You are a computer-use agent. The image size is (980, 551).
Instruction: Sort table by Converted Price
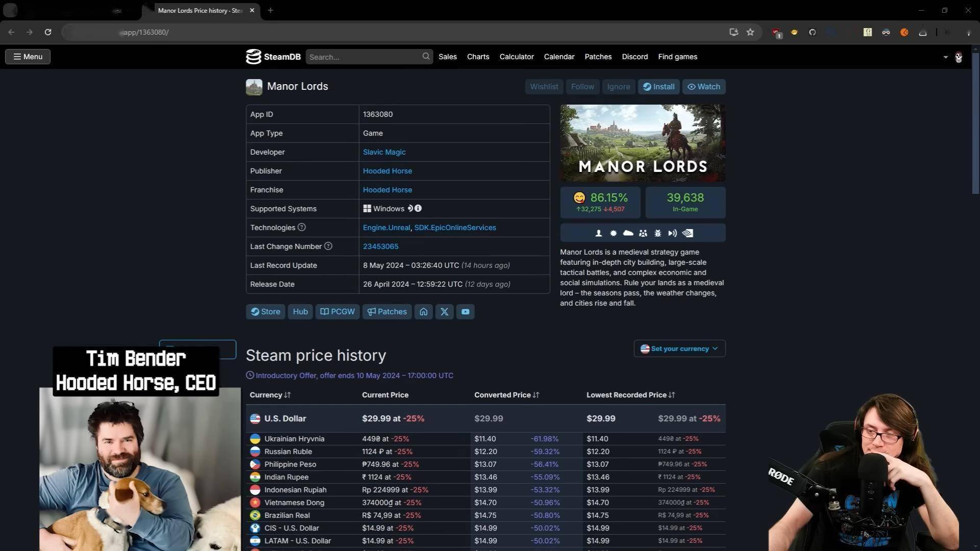(x=506, y=395)
